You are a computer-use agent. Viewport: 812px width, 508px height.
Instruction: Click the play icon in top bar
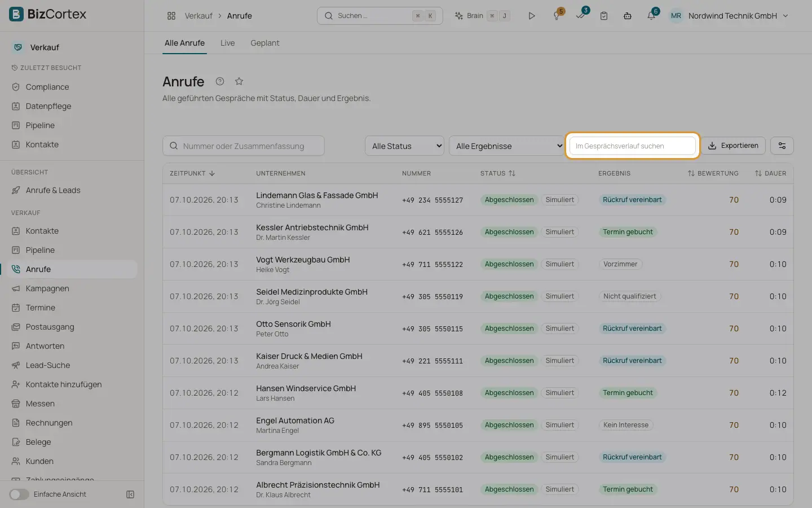[531, 16]
